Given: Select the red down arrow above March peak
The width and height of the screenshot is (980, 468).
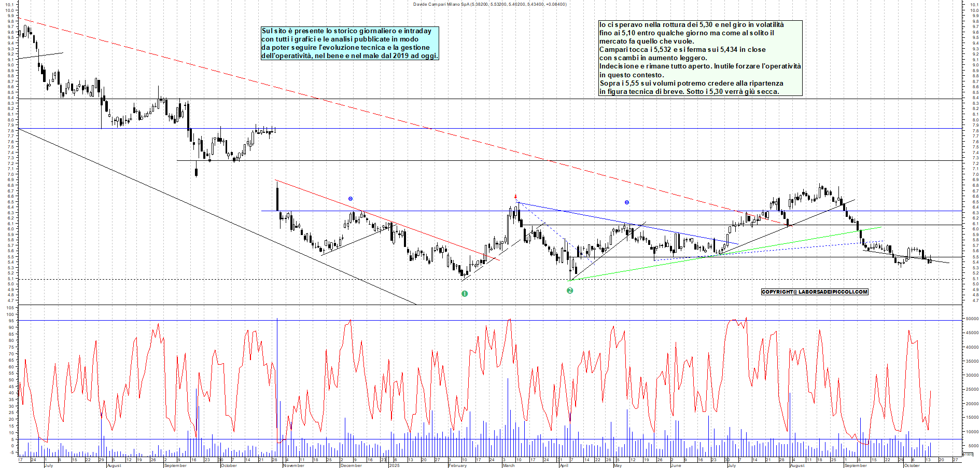Looking at the screenshot, I should [x=515, y=197].
